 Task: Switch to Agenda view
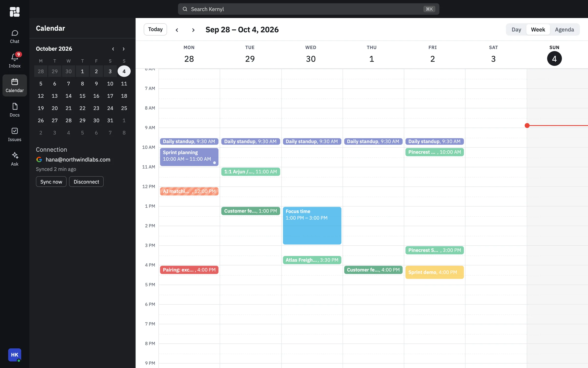click(x=564, y=29)
